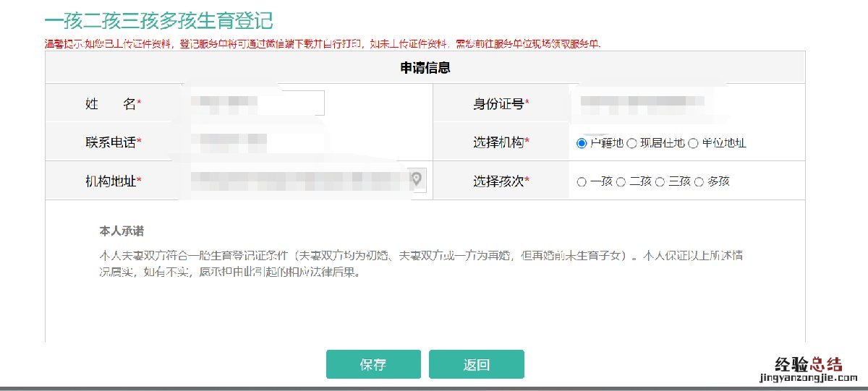The height and width of the screenshot is (391, 868).
Task: Click the red 温馨提示 notice text
Action: tap(322, 44)
